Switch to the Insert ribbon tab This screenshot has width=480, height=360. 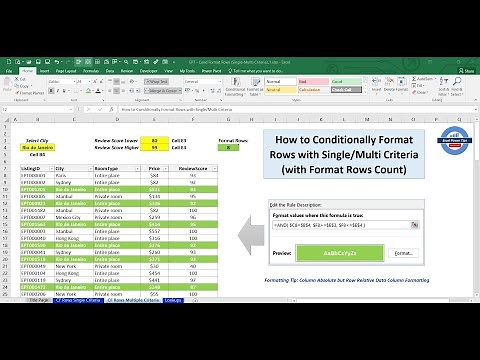point(44,71)
